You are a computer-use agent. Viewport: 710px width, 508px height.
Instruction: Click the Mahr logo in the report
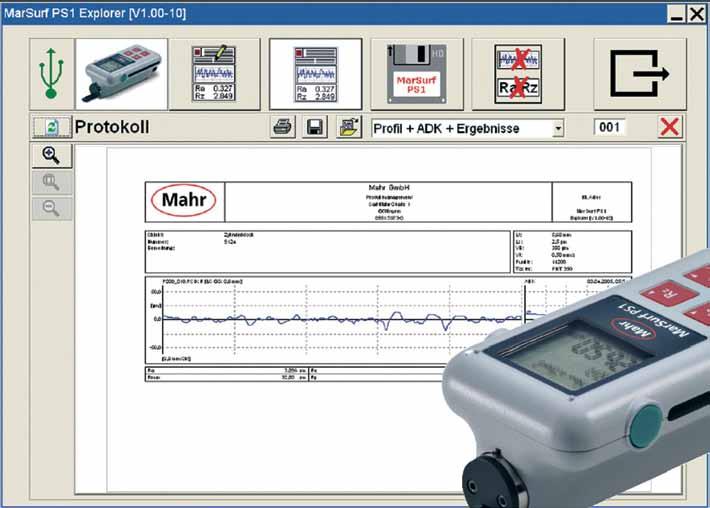(x=184, y=200)
